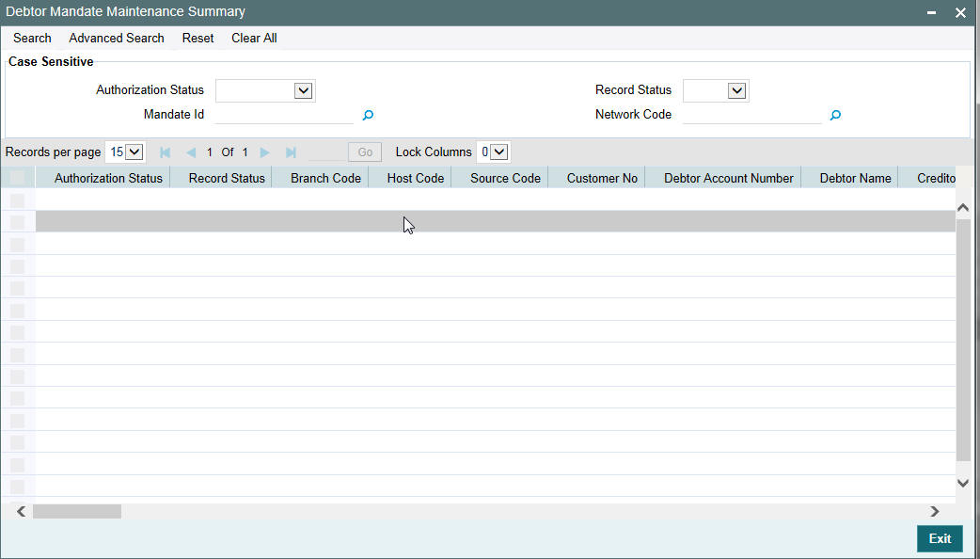Screen dimensions: 980x559
Task: Tick the checkbox of the seventh table row
Action: (x=18, y=332)
